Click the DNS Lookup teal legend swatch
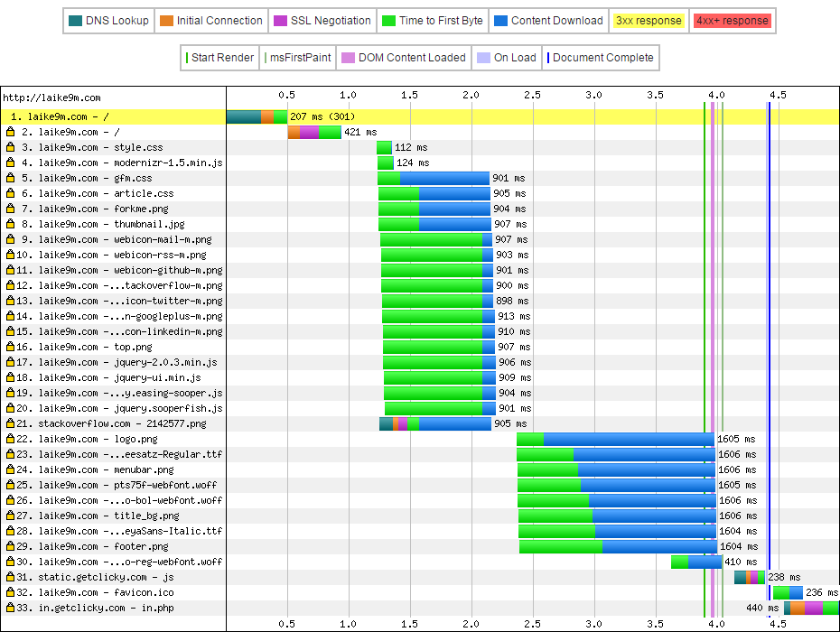 click(x=76, y=21)
